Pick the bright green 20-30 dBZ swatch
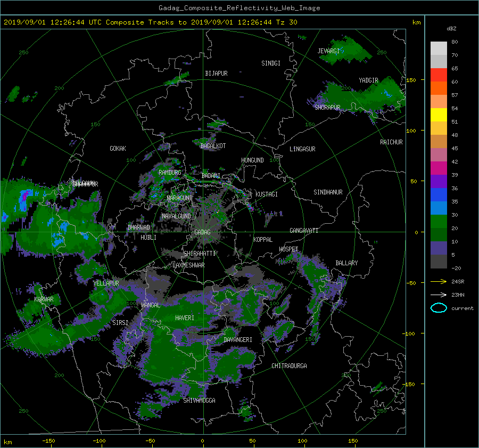Image resolution: width=479 pixels, height=448 pixels. pos(439,221)
